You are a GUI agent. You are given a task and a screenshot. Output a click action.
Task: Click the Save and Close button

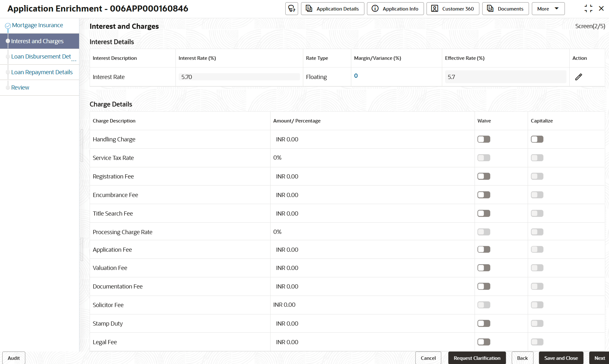561,358
